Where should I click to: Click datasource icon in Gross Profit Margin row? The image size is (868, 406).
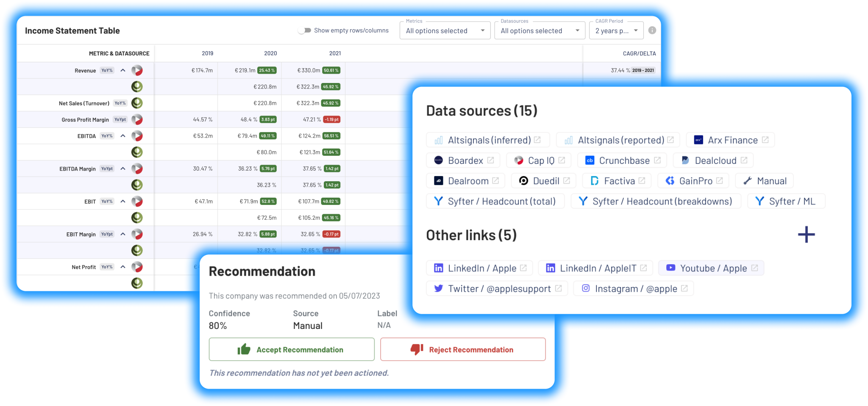[x=137, y=119]
